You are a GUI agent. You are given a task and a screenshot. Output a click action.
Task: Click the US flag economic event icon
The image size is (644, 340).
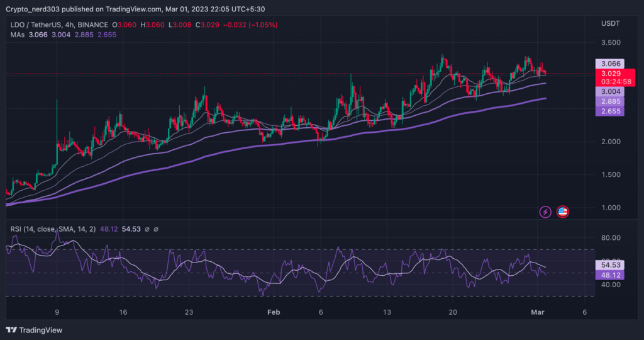point(563,212)
